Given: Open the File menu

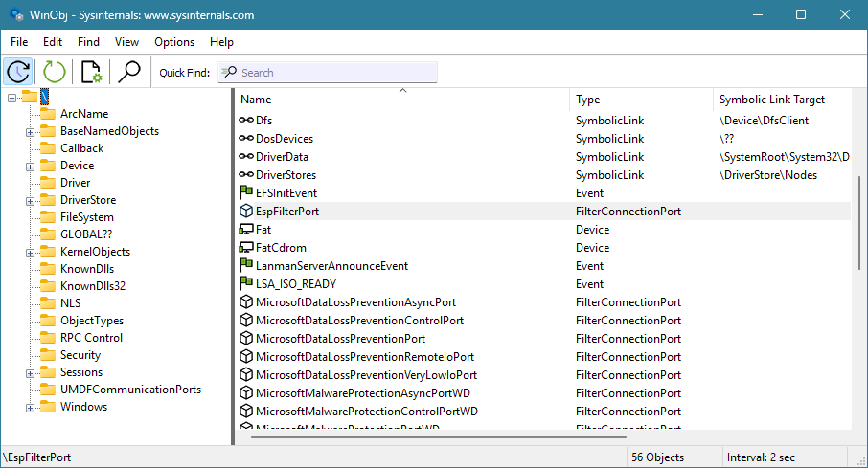Looking at the screenshot, I should click(19, 42).
